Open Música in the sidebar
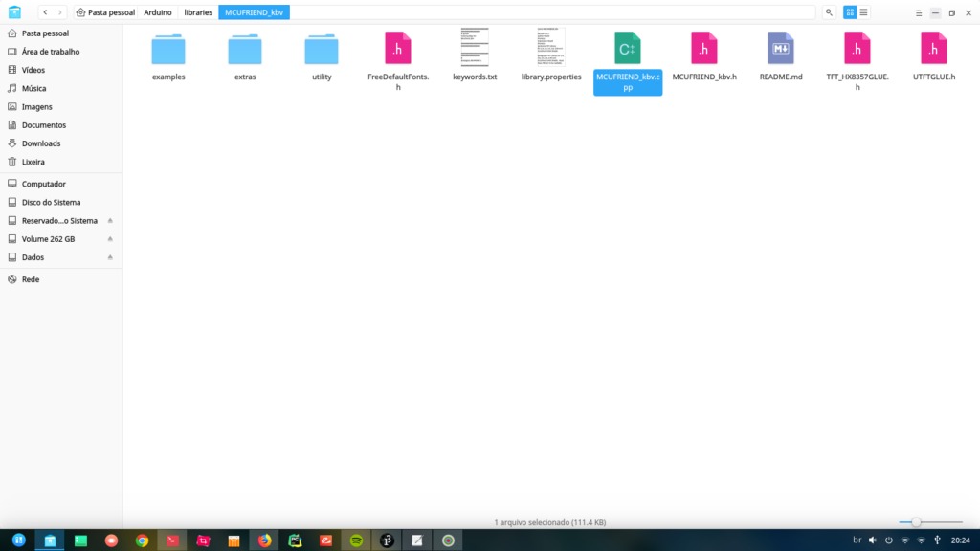The height and width of the screenshot is (551, 980). tap(61, 88)
